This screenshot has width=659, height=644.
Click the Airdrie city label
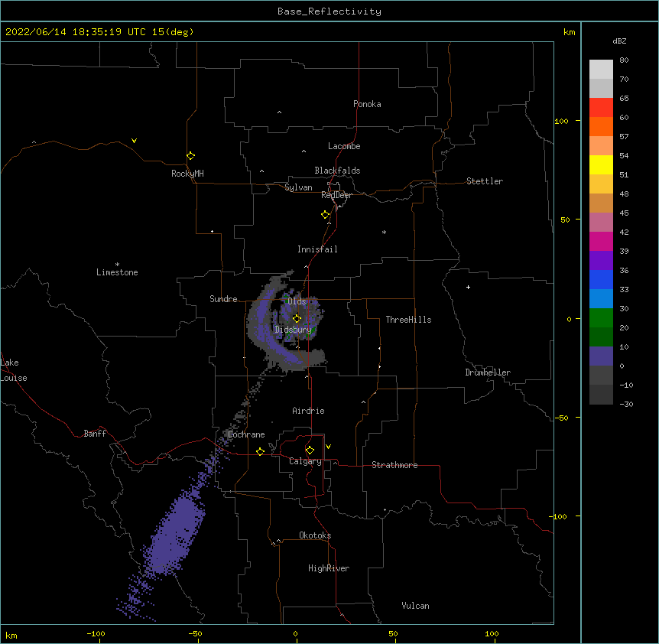coord(308,411)
